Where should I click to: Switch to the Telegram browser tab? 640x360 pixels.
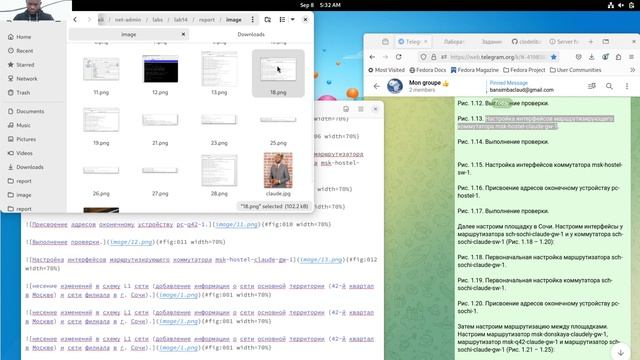pyautogui.click(x=413, y=42)
